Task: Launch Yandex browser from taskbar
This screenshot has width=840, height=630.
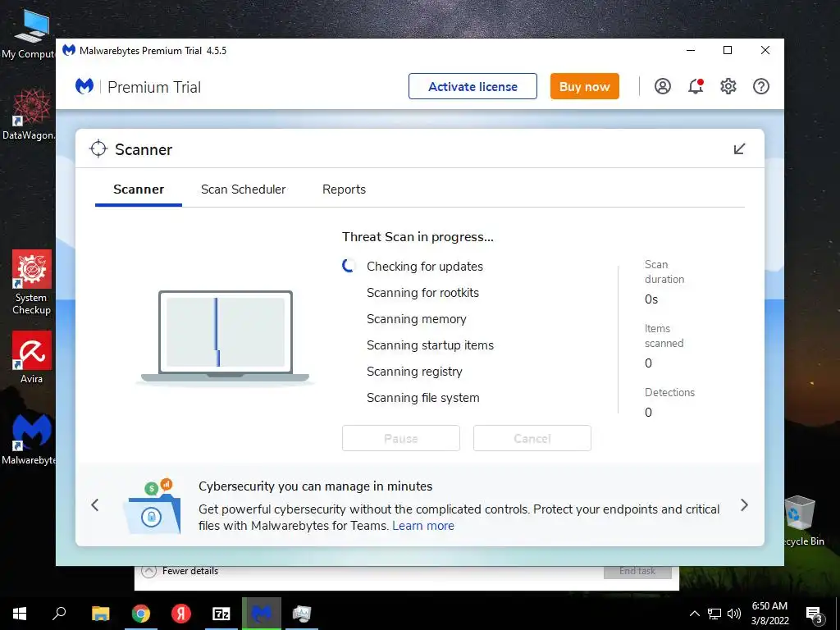Action: click(181, 614)
